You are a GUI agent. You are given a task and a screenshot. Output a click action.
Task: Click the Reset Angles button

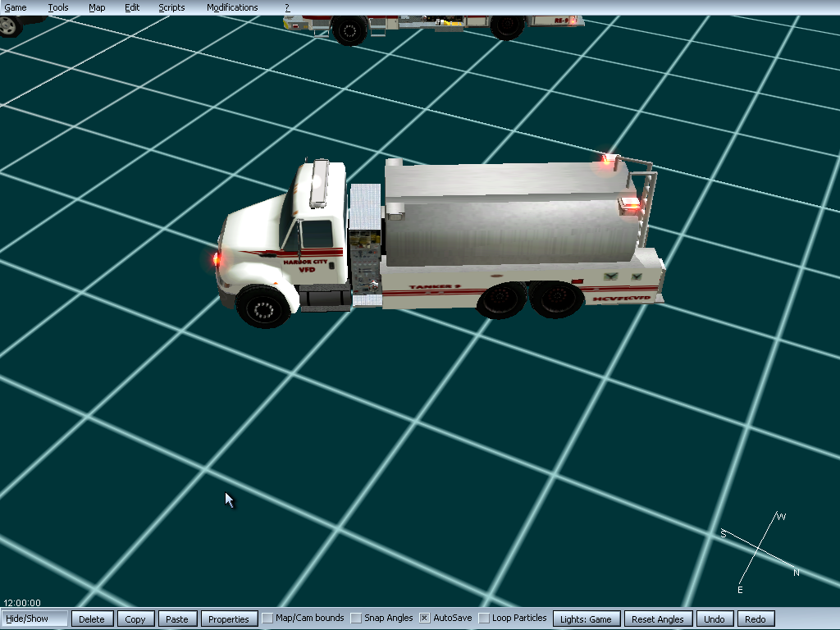(x=658, y=619)
